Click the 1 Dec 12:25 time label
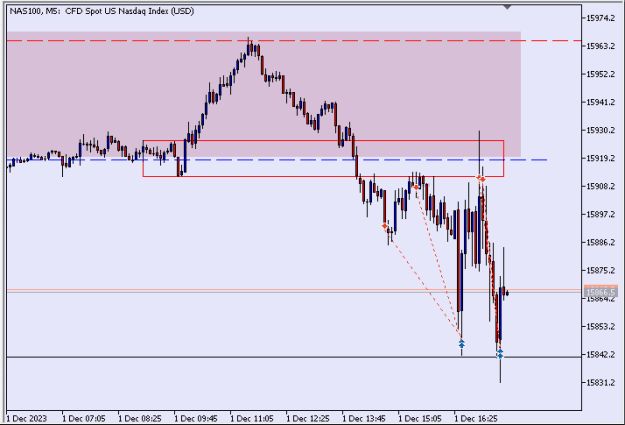Screen dimensions: 625x425 click(x=308, y=419)
